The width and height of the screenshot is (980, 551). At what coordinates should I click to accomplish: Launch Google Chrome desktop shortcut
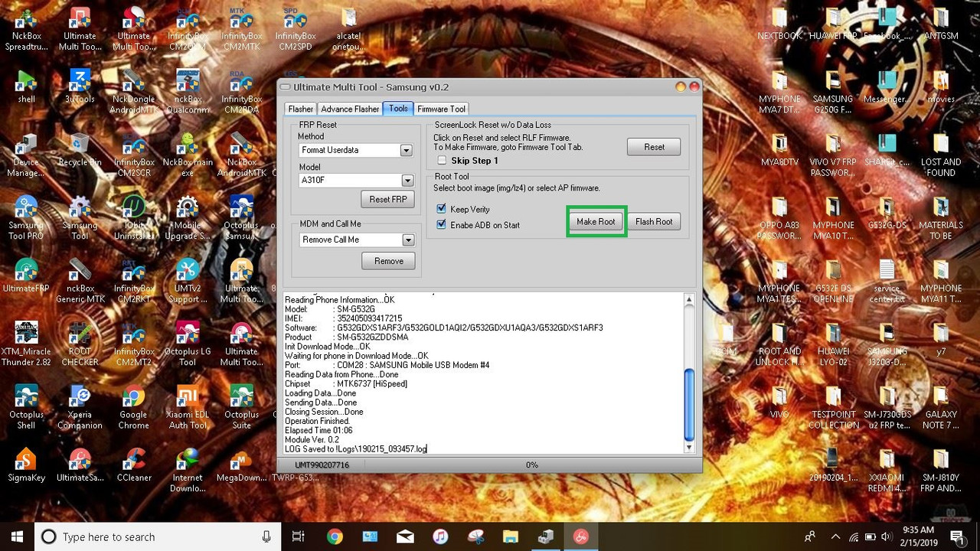coord(133,407)
